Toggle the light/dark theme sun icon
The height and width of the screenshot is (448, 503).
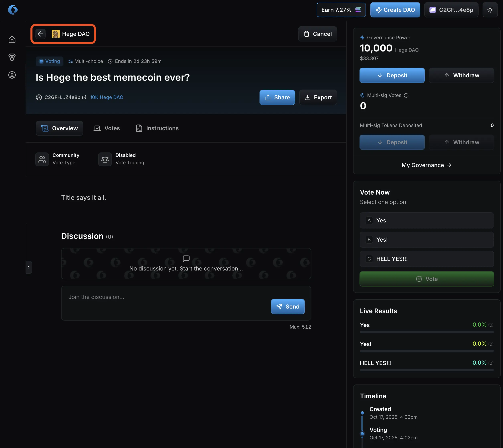tap(490, 10)
